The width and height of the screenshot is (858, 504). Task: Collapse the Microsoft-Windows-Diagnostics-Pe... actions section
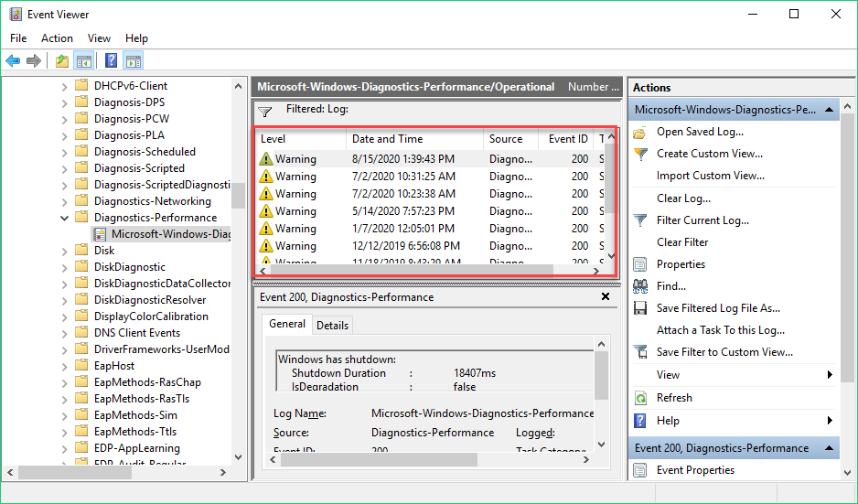click(829, 110)
